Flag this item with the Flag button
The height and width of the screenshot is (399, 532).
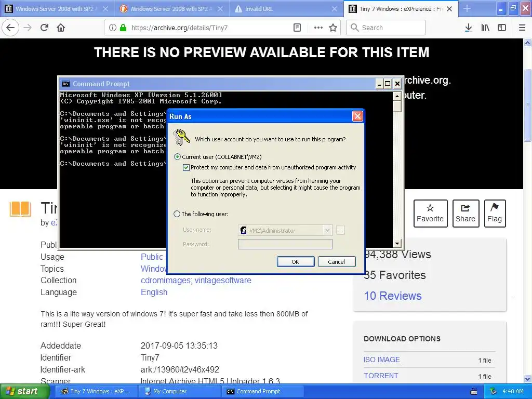(495, 214)
